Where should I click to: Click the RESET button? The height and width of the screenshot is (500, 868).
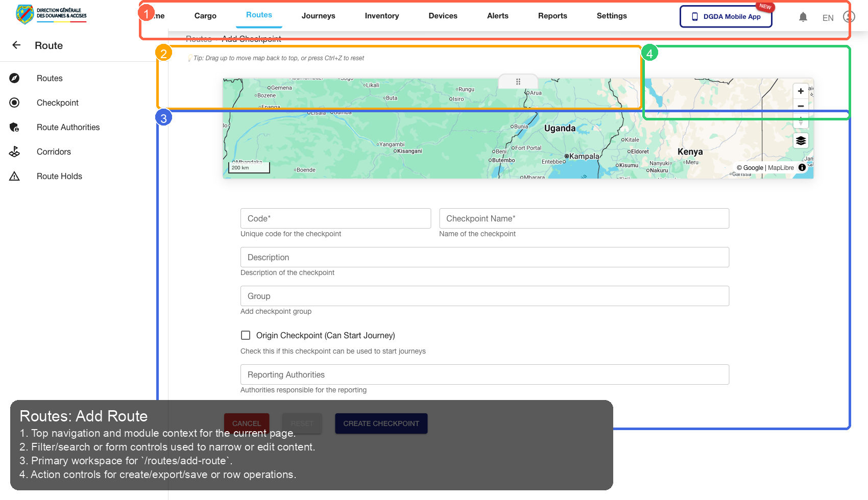click(x=302, y=423)
